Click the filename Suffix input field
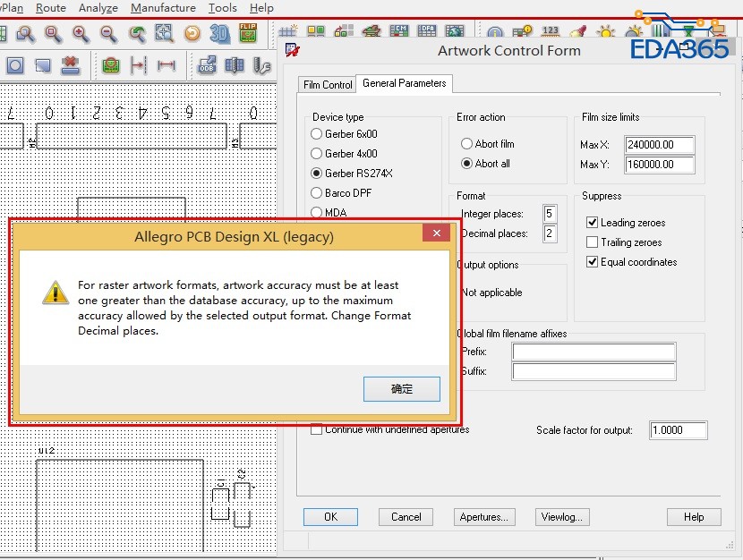The image size is (743, 560). tap(594, 371)
